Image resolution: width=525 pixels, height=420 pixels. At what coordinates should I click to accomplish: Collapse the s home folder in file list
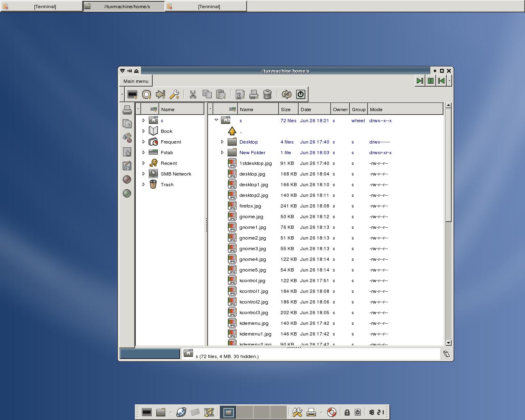click(x=216, y=120)
